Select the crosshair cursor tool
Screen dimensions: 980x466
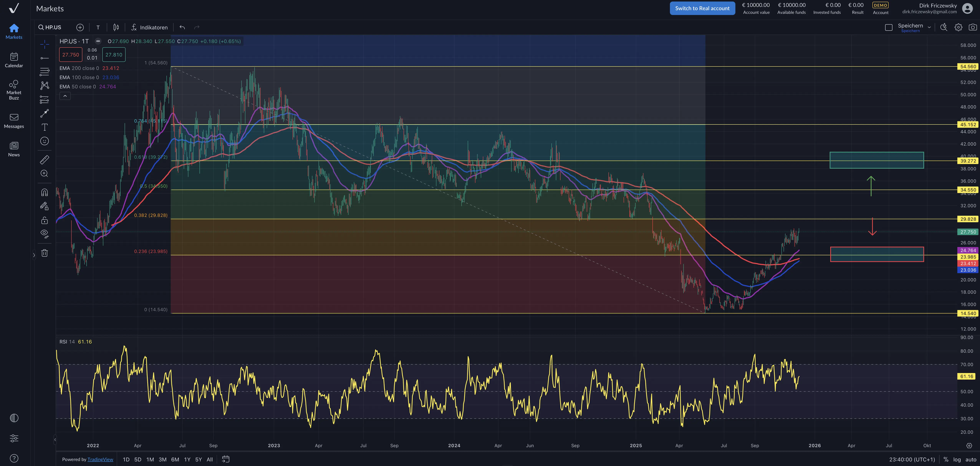pos(45,44)
